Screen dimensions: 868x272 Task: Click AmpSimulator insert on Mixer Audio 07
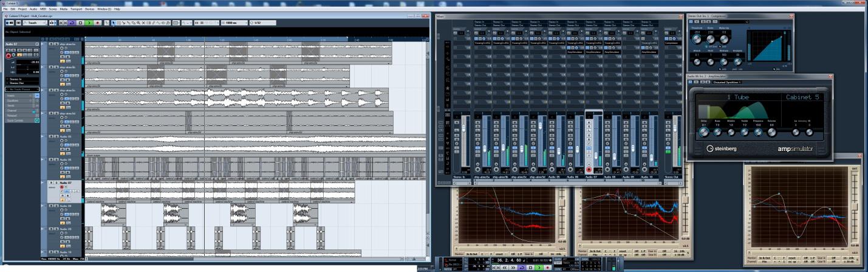(594, 52)
